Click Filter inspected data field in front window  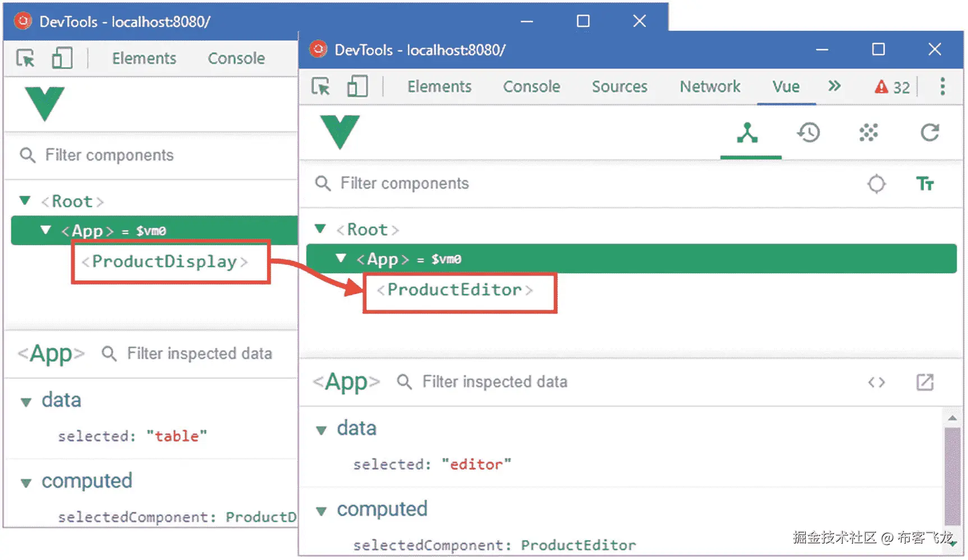494,382
